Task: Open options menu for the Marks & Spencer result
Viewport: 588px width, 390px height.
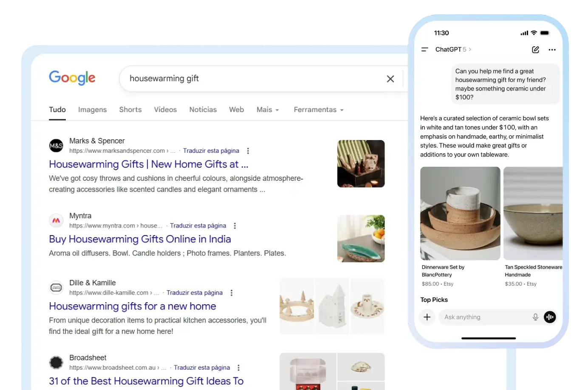Action: point(248,151)
